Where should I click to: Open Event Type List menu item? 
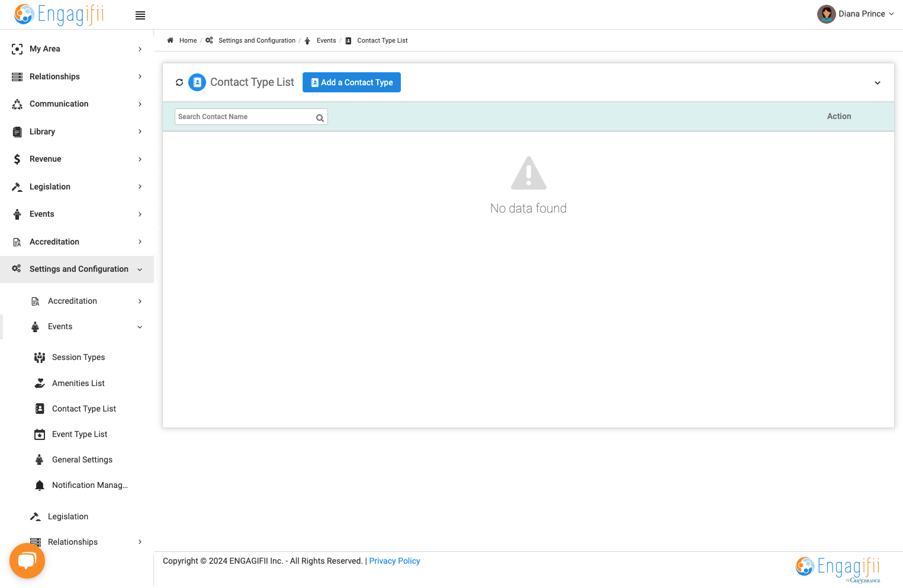(x=79, y=434)
